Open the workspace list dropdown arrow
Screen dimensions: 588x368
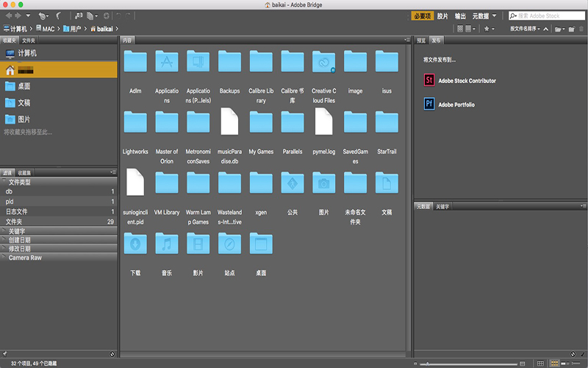pyautogui.click(x=494, y=15)
